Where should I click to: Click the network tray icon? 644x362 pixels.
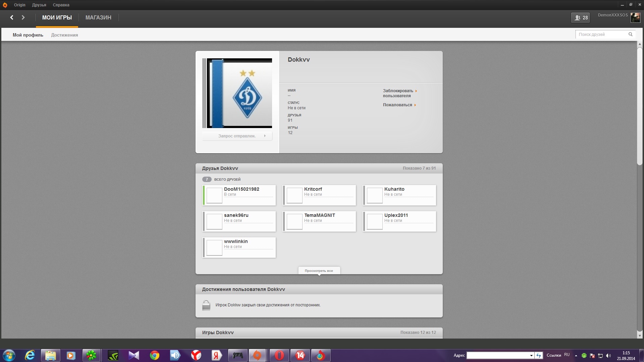pos(600,356)
